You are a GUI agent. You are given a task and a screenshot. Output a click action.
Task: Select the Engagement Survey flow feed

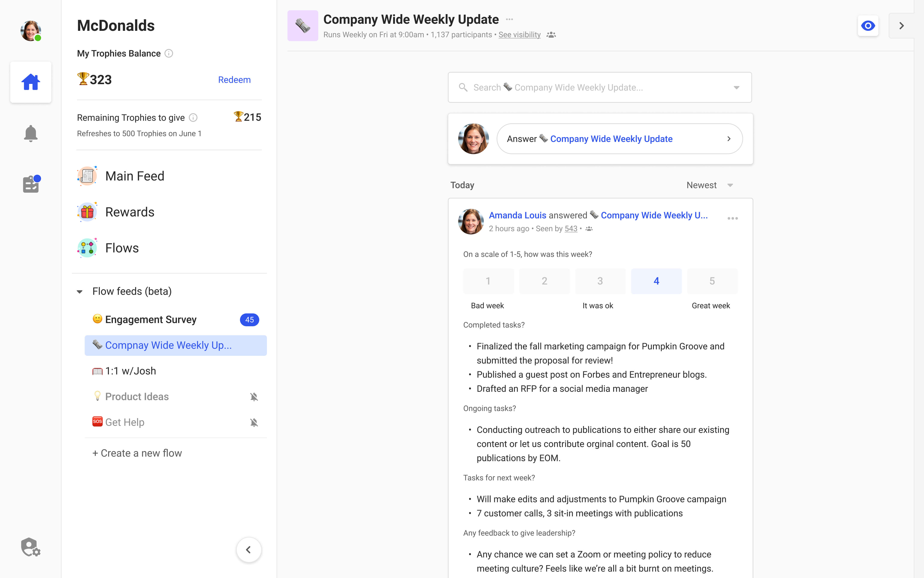coord(176,320)
